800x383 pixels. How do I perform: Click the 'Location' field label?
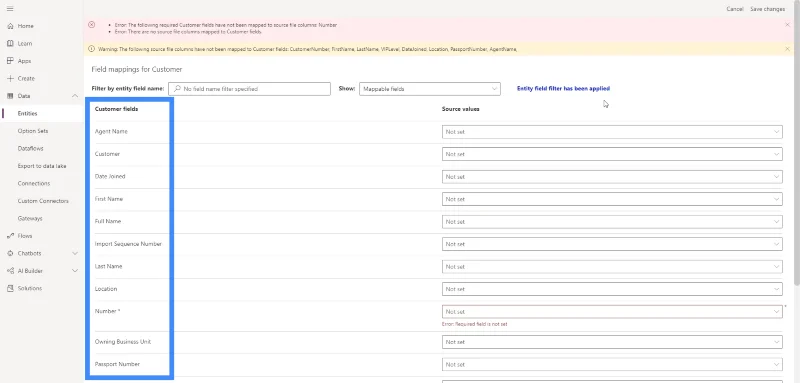[x=106, y=289]
